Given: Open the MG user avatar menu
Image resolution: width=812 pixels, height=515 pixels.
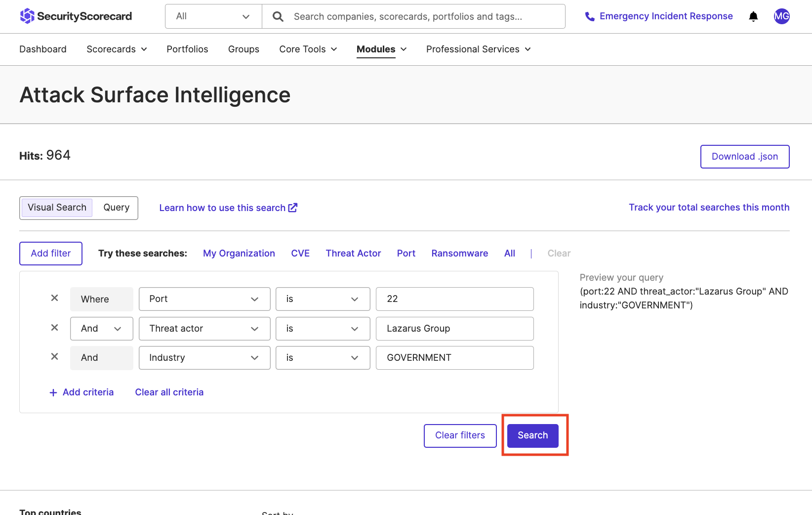Looking at the screenshot, I should click(781, 16).
